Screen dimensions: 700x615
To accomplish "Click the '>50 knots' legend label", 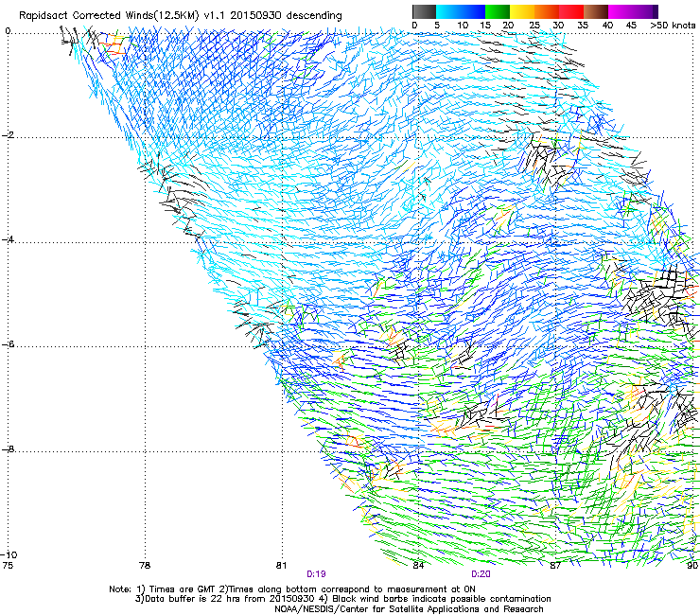I will (x=673, y=26).
